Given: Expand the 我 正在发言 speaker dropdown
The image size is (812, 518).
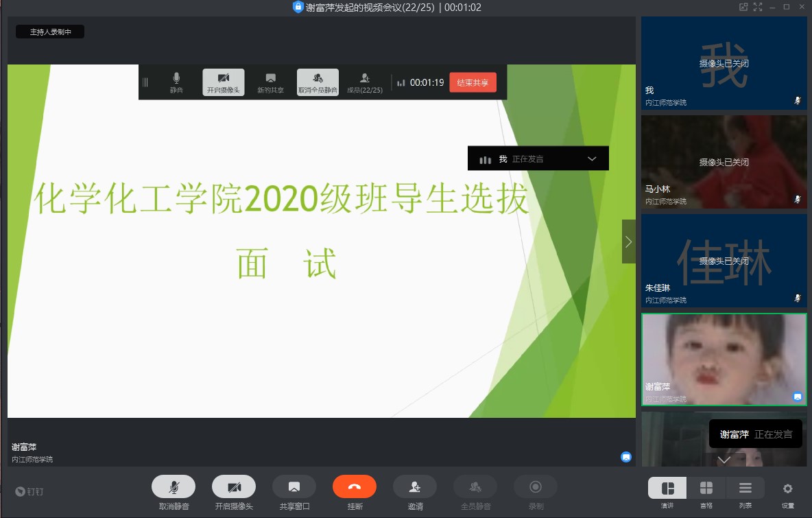Looking at the screenshot, I should 593,159.
